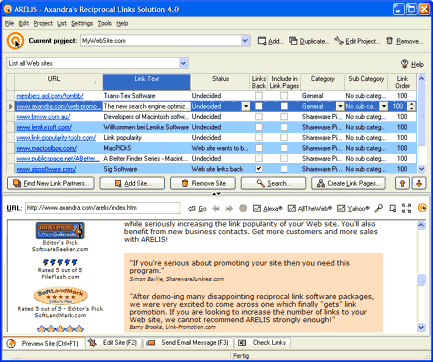Open the Edit menu
433x362 pixels.
[x=24, y=23]
